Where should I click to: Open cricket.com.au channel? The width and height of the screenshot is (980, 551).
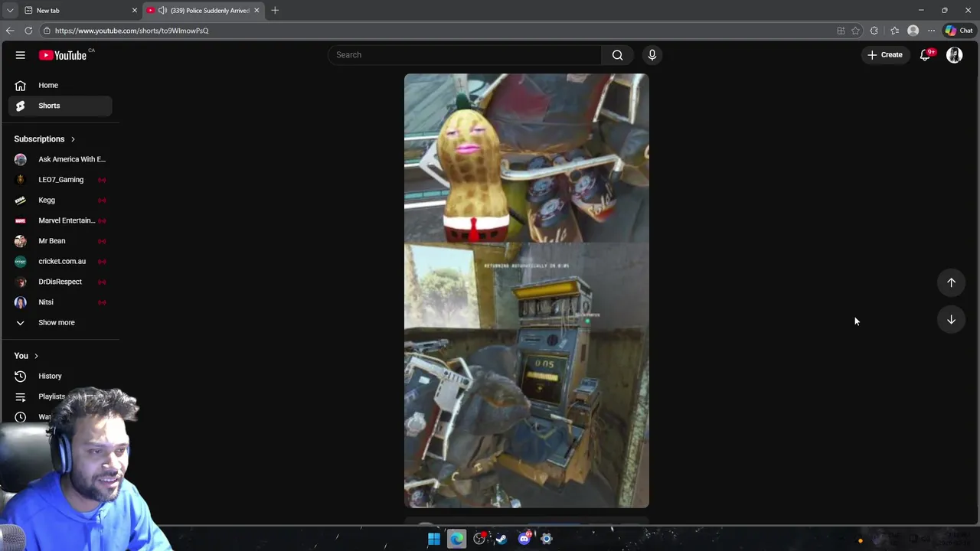click(x=60, y=261)
